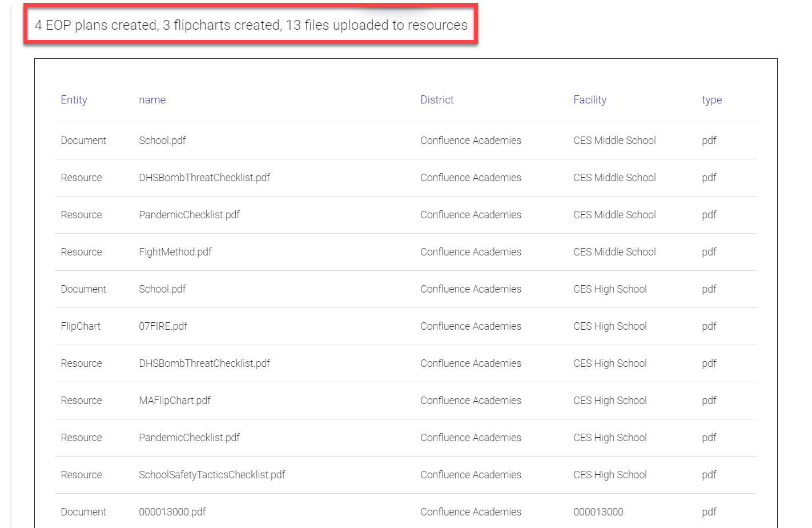This screenshot has width=812, height=528.
Task: Select PandemicChecklist.pdf for CES Middle School
Action: click(189, 215)
